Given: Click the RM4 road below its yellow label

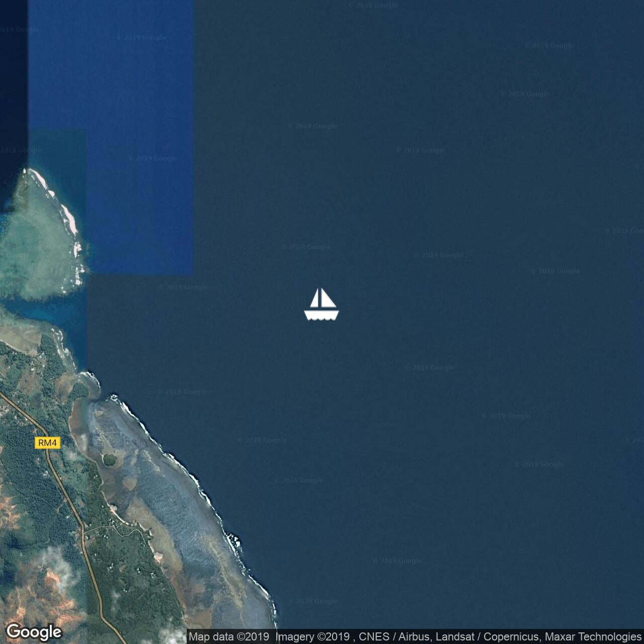Looking at the screenshot, I should coord(65,493).
